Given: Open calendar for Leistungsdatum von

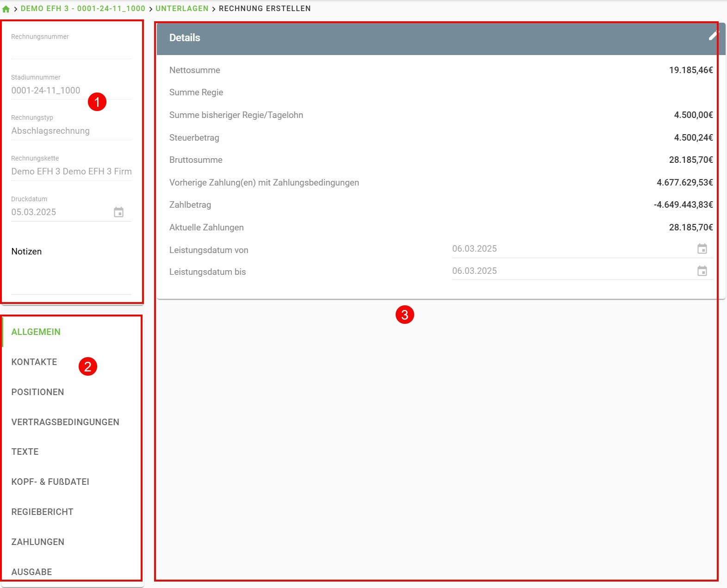Looking at the screenshot, I should (x=702, y=249).
